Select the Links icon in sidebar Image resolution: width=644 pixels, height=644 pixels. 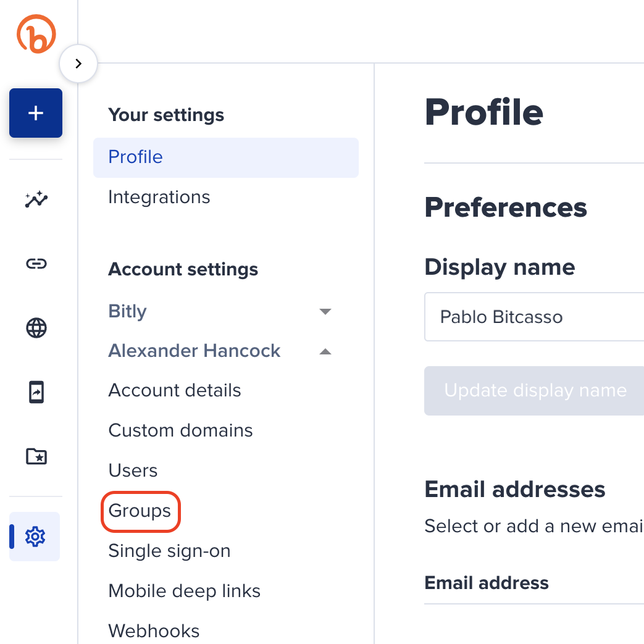point(35,264)
